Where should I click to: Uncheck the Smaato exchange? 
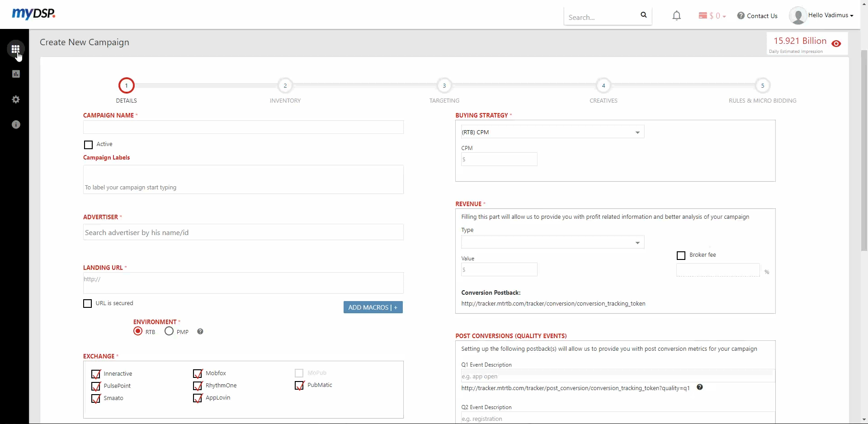pos(96,398)
